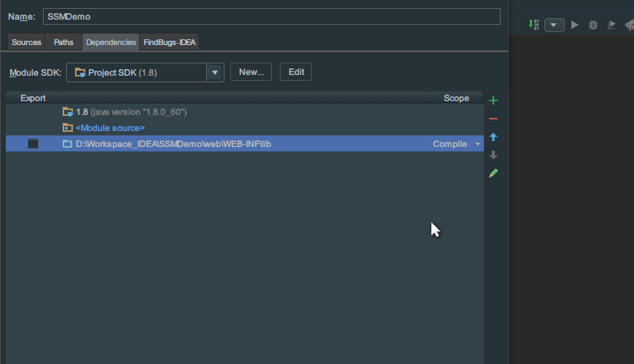This screenshot has width=634, height=364.
Task: Click the Edit SDK button
Action: coord(296,72)
